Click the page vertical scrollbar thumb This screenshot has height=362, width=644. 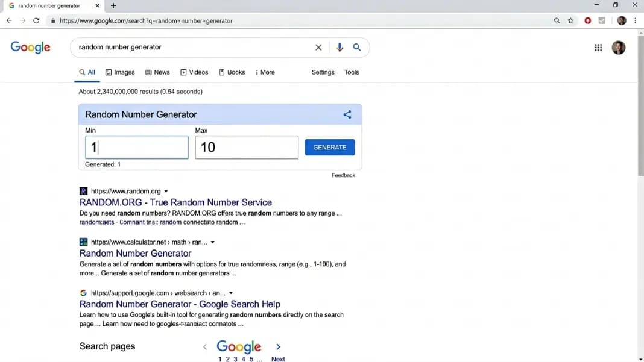pos(641,106)
